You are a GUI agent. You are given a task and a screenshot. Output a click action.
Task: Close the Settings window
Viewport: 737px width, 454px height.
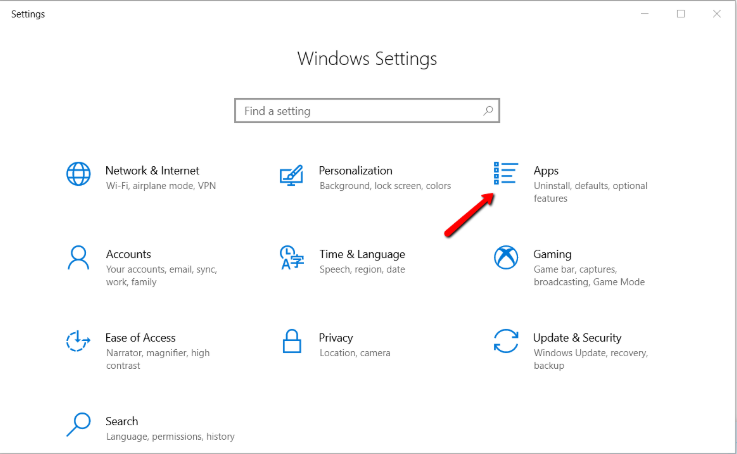point(716,14)
